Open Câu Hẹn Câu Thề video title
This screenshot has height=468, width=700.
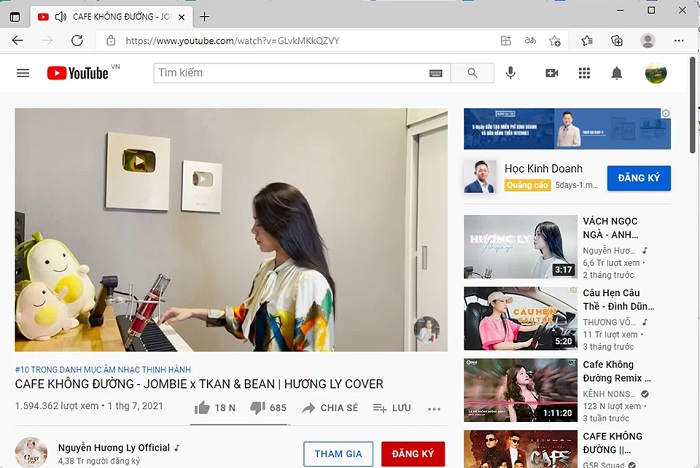tap(618, 300)
